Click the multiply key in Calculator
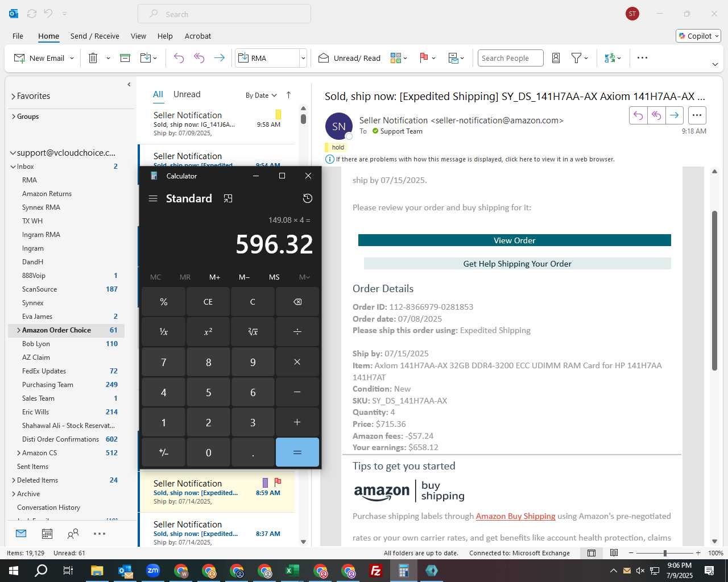Viewport: 728px width, 582px height. pos(297,362)
